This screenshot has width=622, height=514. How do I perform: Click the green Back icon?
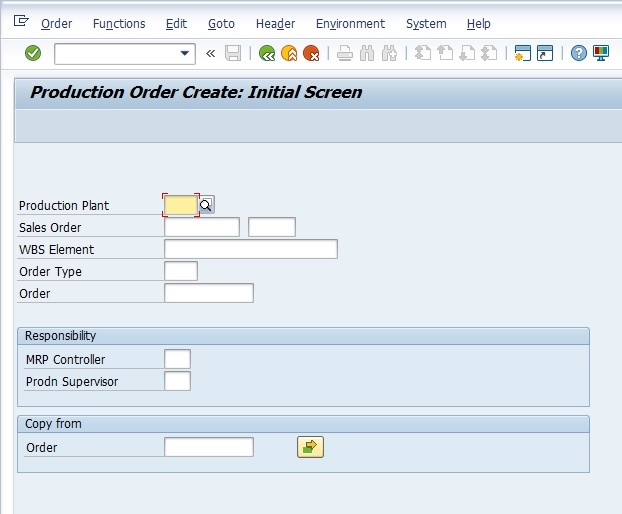pyautogui.click(x=267, y=53)
